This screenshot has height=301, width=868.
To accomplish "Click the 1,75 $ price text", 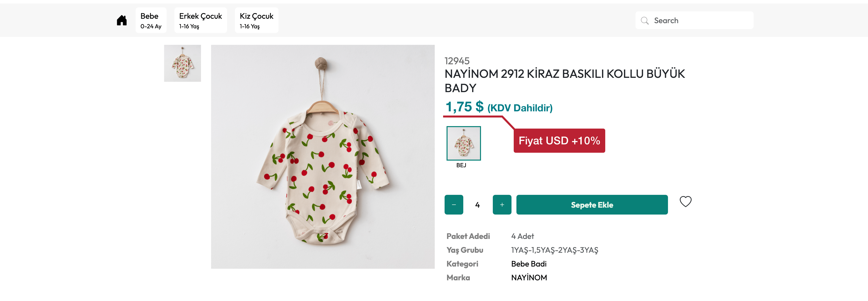I will point(464,107).
